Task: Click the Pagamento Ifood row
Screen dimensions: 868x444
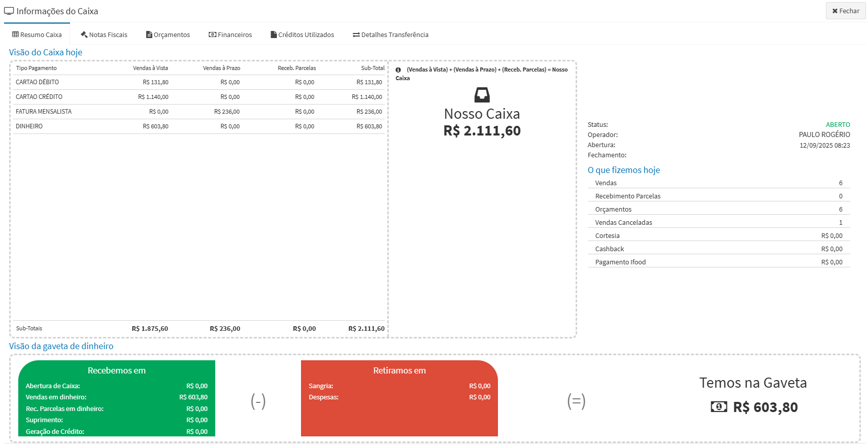Action: [x=718, y=262]
